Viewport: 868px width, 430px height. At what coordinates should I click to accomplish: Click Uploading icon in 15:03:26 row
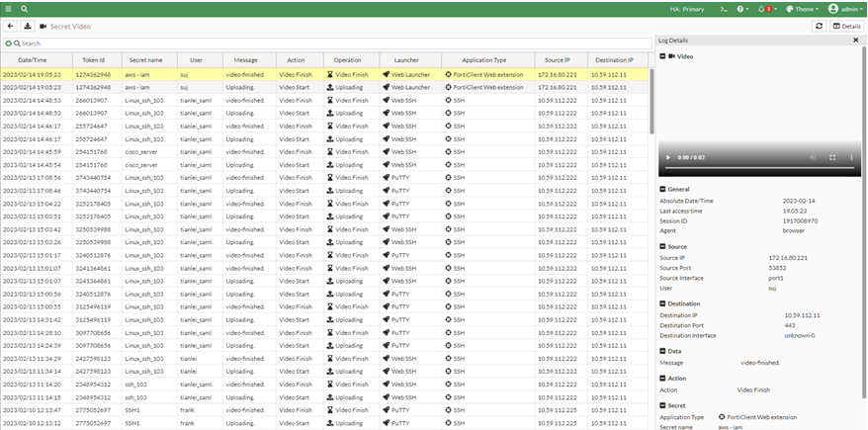point(330,242)
